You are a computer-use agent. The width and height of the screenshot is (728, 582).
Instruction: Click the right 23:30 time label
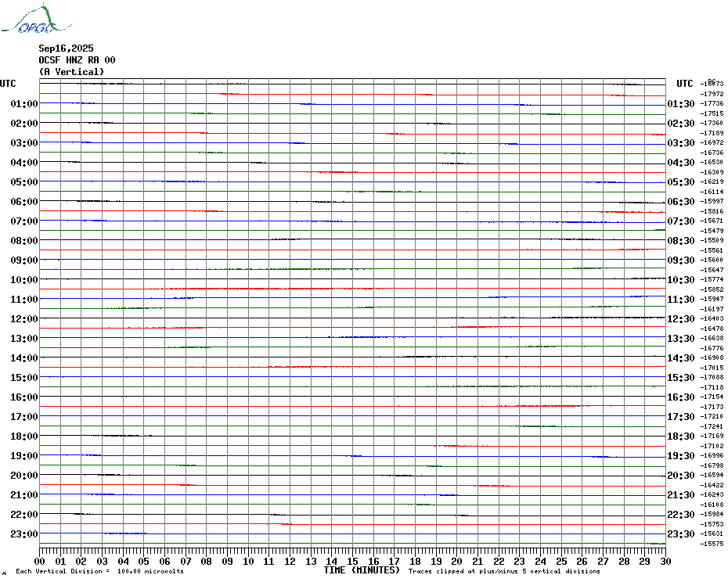[x=681, y=533]
